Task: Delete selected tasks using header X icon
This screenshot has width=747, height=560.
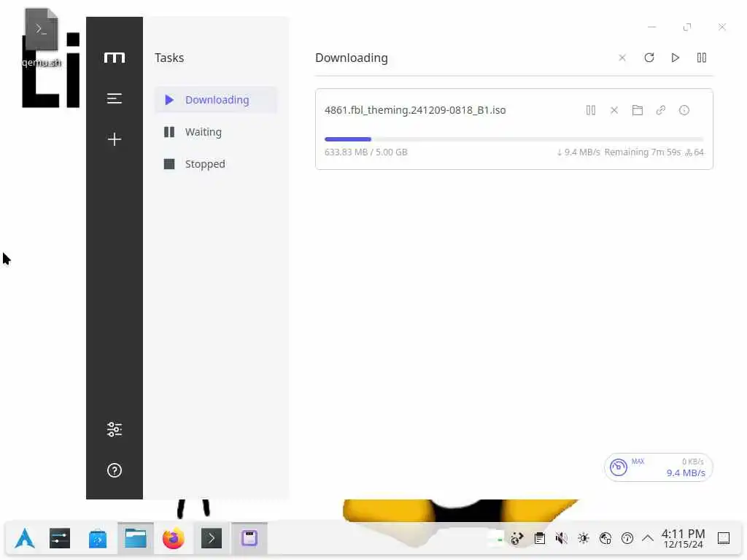Action: (622, 58)
